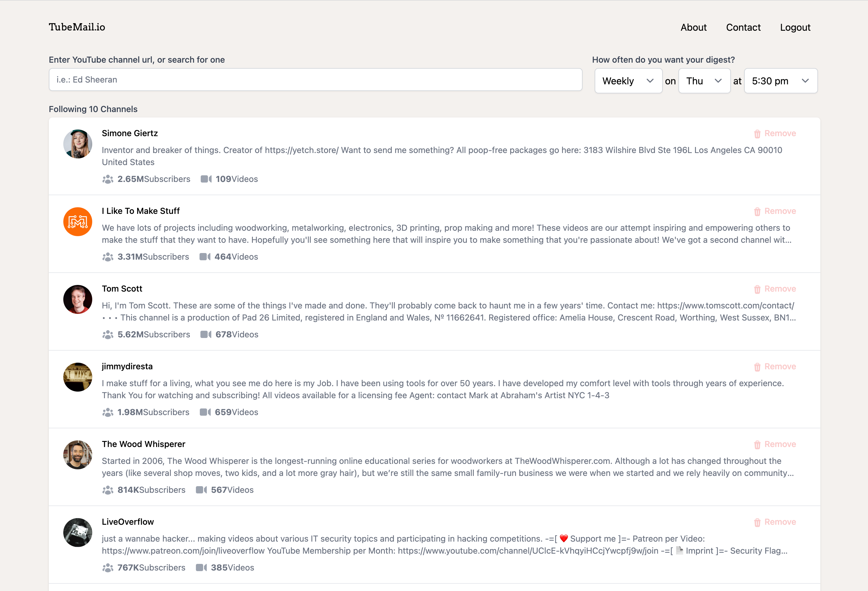The width and height of the screenshot is (868, 591).
Task: Click Tom Scott avatar
Action: click(x=78, y=299)
